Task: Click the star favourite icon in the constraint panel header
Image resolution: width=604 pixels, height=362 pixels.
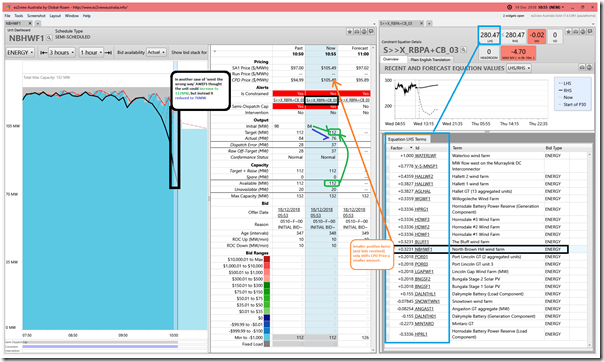Action: point(568,32)
